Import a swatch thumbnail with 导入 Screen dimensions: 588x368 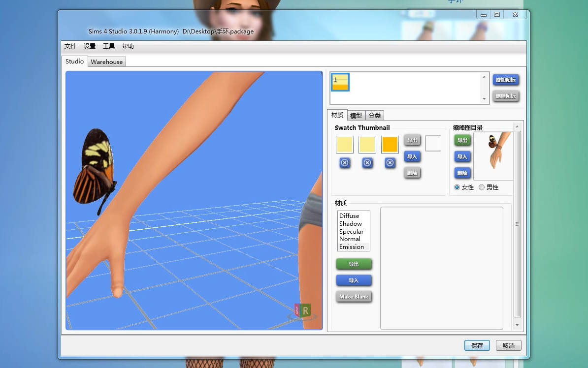coord(412,156)
